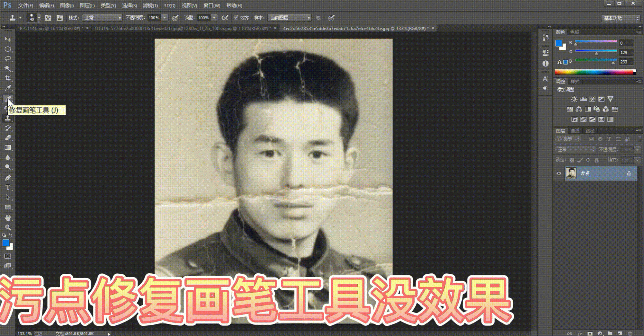Enable airbrush mode next to flow

click(225, 18)
